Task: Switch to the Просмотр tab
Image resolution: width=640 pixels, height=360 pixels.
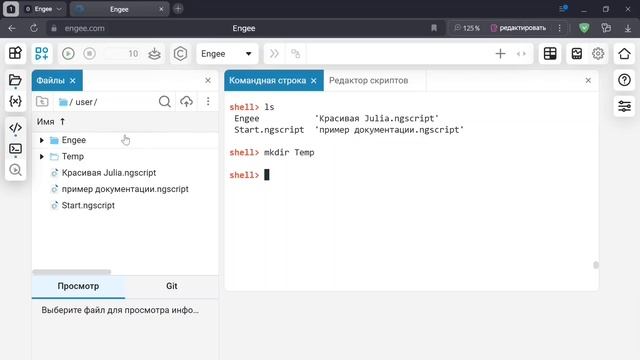Action: 78,286
